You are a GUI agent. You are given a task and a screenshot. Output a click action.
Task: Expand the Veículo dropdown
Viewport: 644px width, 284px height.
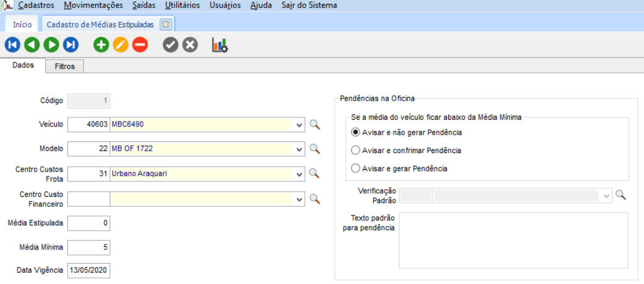pos(300,125)
